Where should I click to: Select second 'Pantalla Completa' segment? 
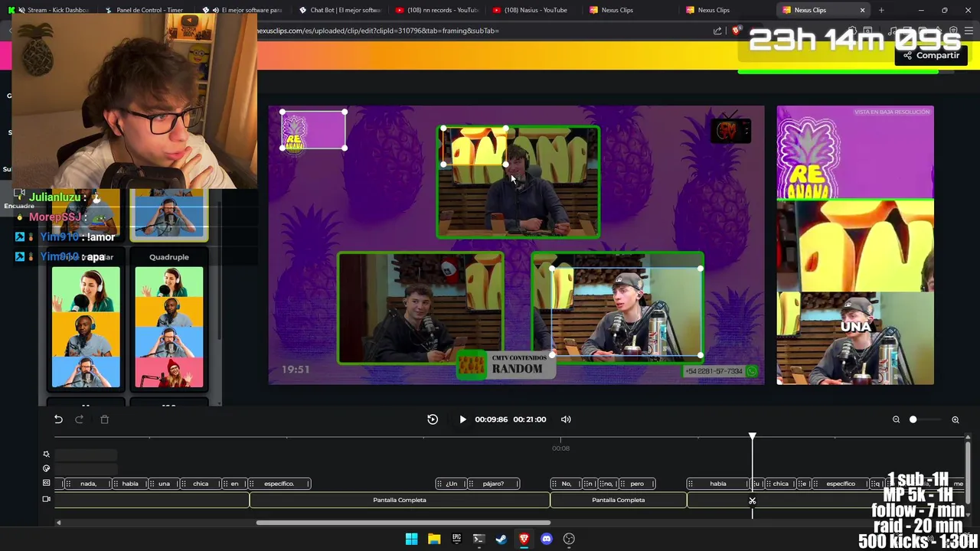[x=618, y=500]
